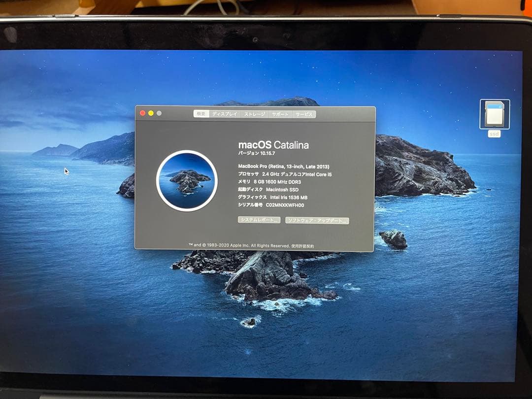Open the ストレージ tab
Image resolution: width=532 pixels, height=399 pixels.
pos(255,114)
